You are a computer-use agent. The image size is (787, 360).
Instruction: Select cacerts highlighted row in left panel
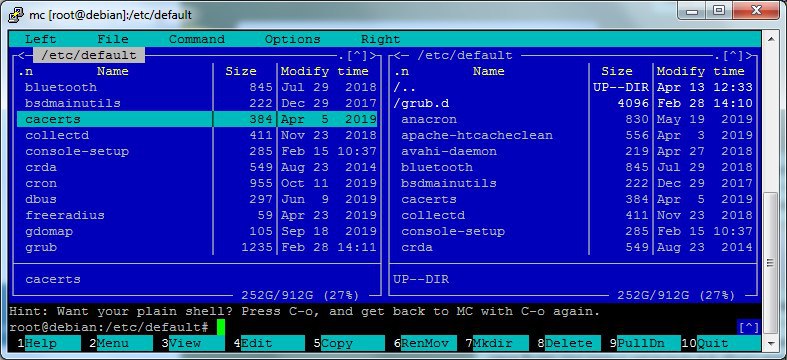click(x=197, y=119)
